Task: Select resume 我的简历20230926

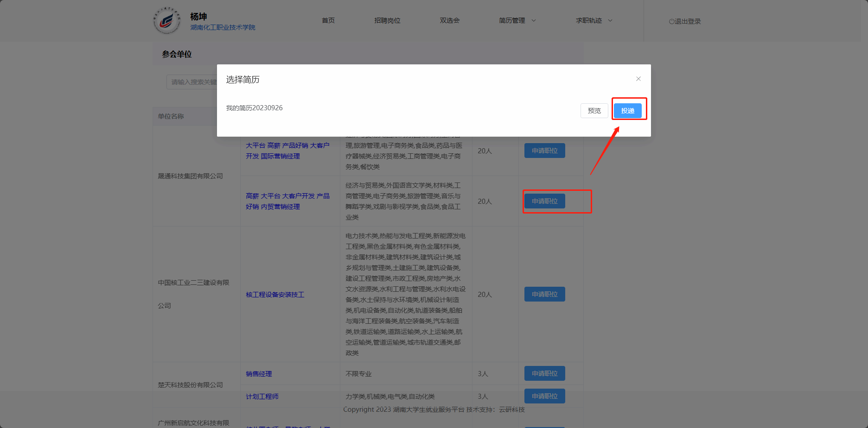Action: click(254, 108)
